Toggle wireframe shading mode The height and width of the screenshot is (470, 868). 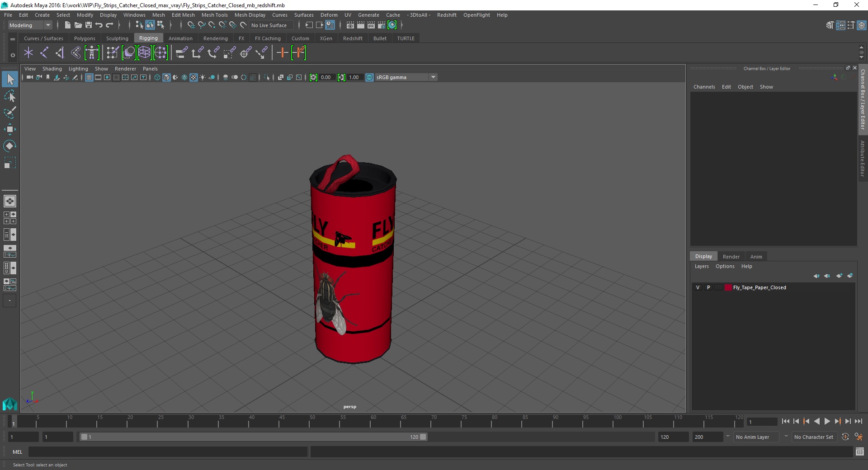[157, 77]
